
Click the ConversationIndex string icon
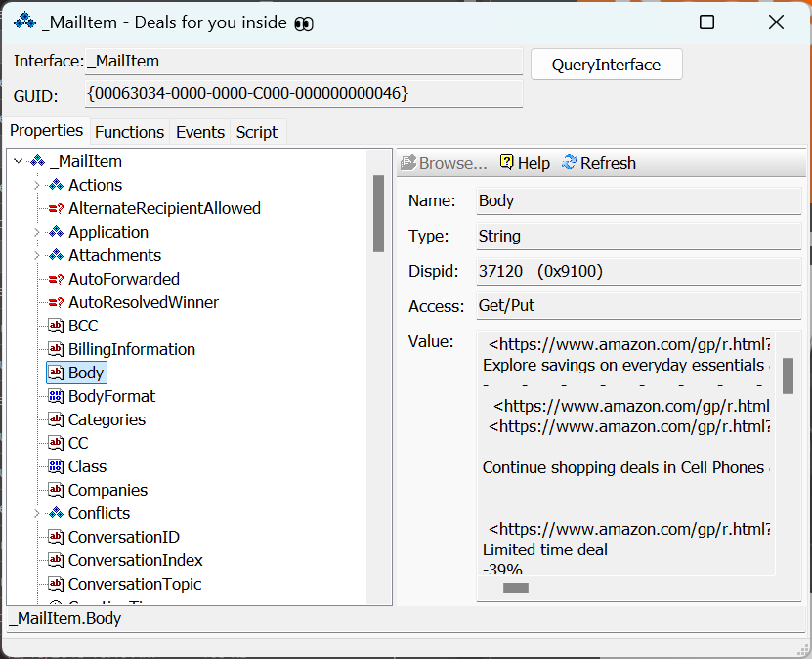tap(56, 560)
